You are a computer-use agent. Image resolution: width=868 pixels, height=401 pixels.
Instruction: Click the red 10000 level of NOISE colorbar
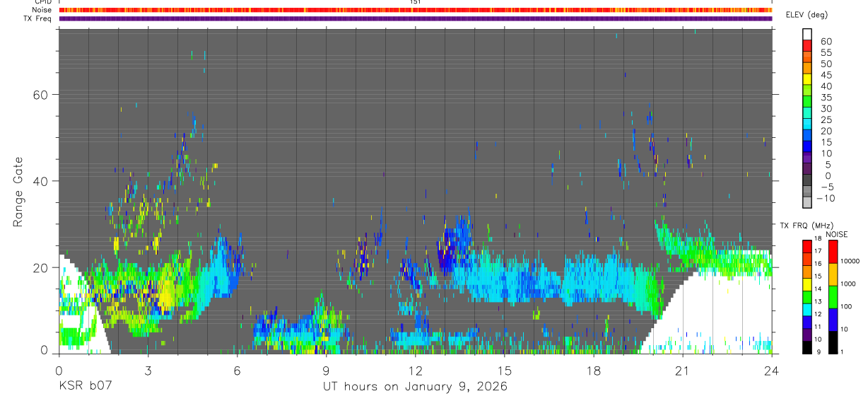833,251
